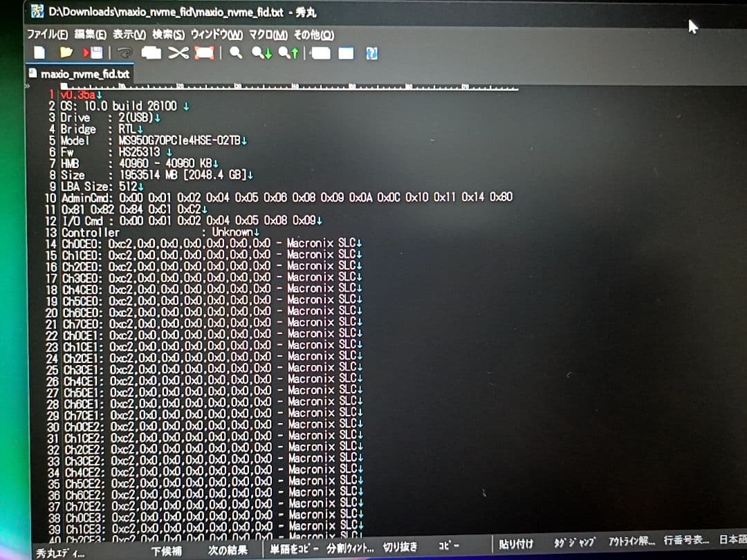Click the copy icon beside the scissors
Viewport: 747px width, 560px height.
pos(151,53)
